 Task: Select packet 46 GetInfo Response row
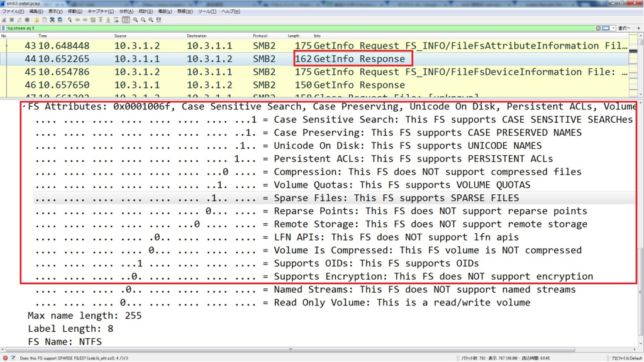pyautogui.click(x=314, y=85)
